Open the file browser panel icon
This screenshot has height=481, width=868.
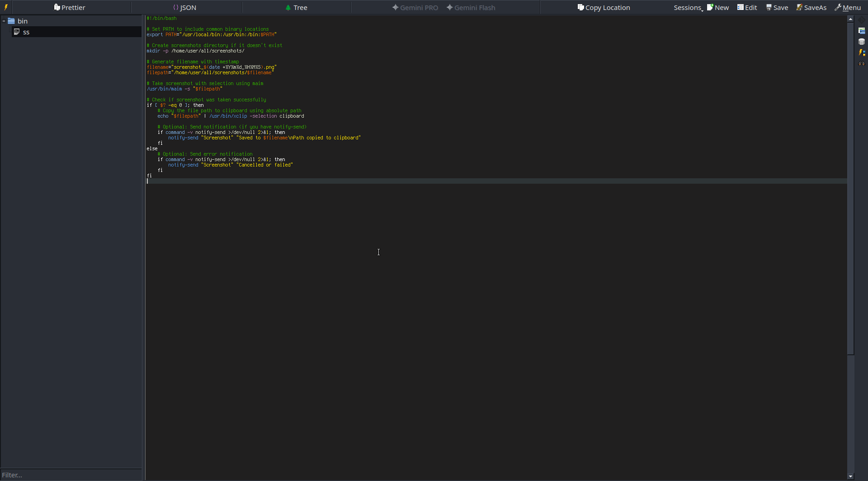862,31
